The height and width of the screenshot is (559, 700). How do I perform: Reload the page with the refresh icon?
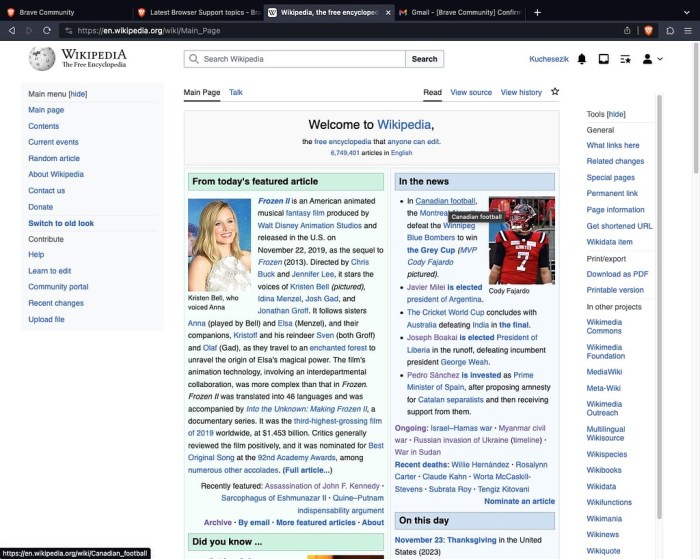click(x=47, y=31)
